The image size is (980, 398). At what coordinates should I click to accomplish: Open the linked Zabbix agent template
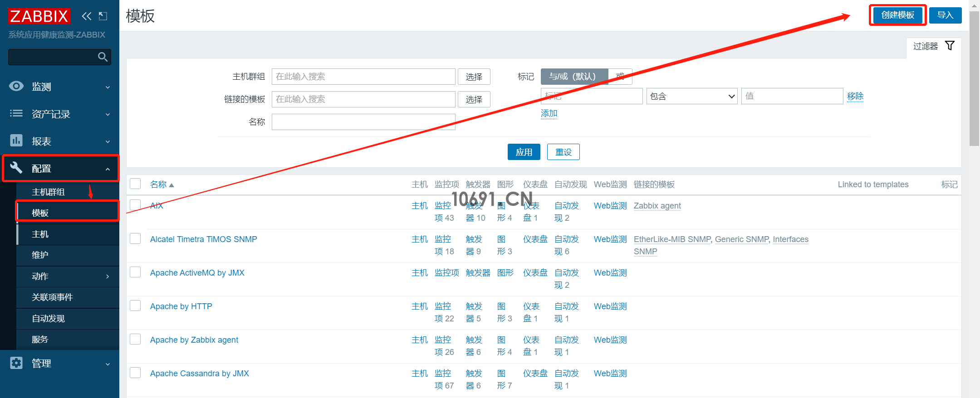657,205
